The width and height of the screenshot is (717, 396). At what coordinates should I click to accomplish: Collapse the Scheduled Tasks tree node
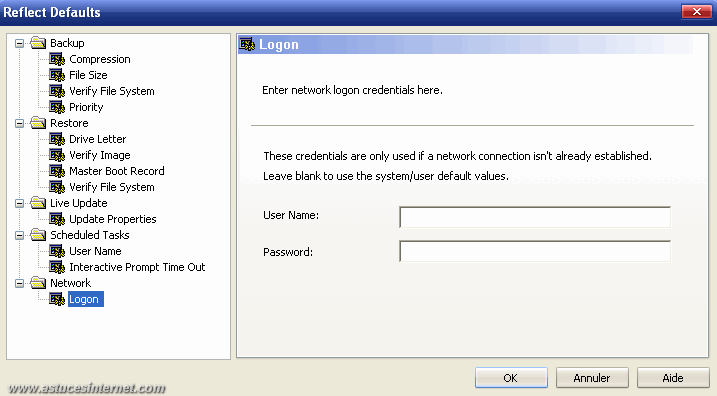(x=20, y=235)
